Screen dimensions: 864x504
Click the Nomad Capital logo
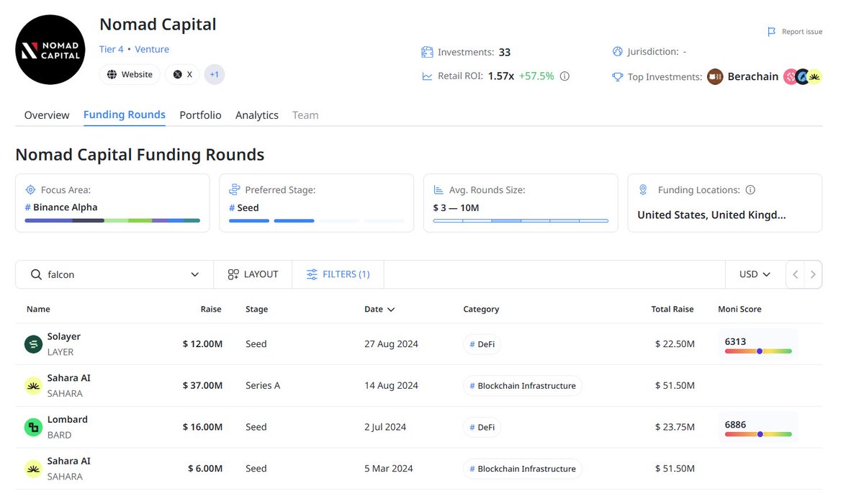point(50,50)
